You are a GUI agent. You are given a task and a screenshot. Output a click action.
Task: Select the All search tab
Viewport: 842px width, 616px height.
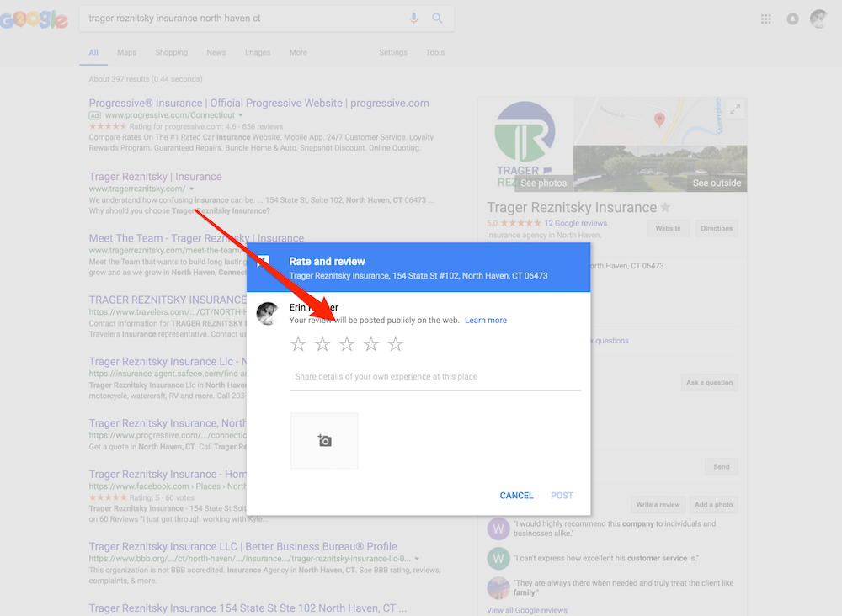point(93,52)
